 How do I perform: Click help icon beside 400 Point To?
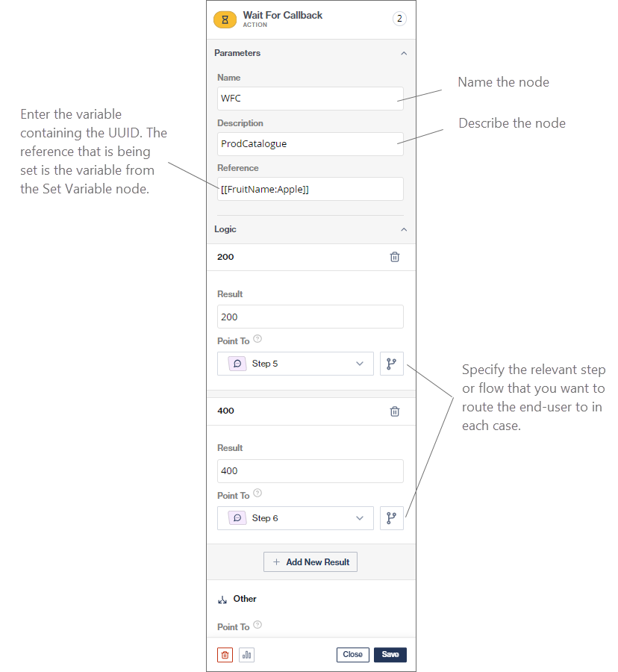click(x=257, y=494)
